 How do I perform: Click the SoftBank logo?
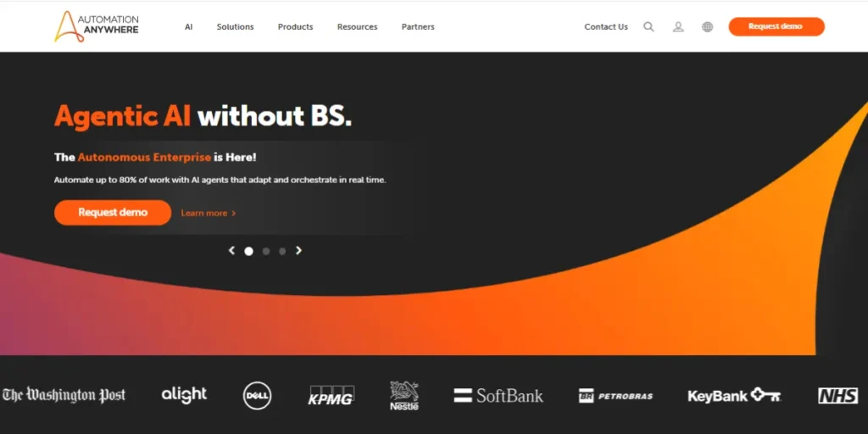(x=498, y=395)
